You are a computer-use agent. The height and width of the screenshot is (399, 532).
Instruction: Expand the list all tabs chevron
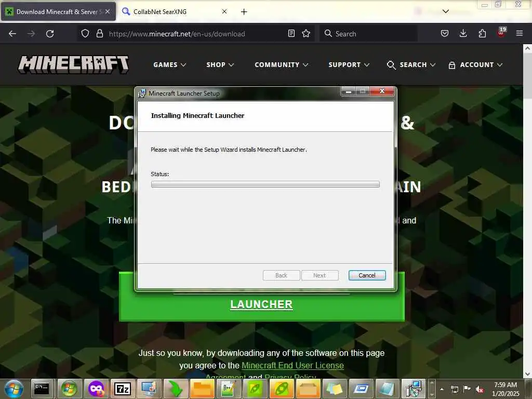pos(445,11)
